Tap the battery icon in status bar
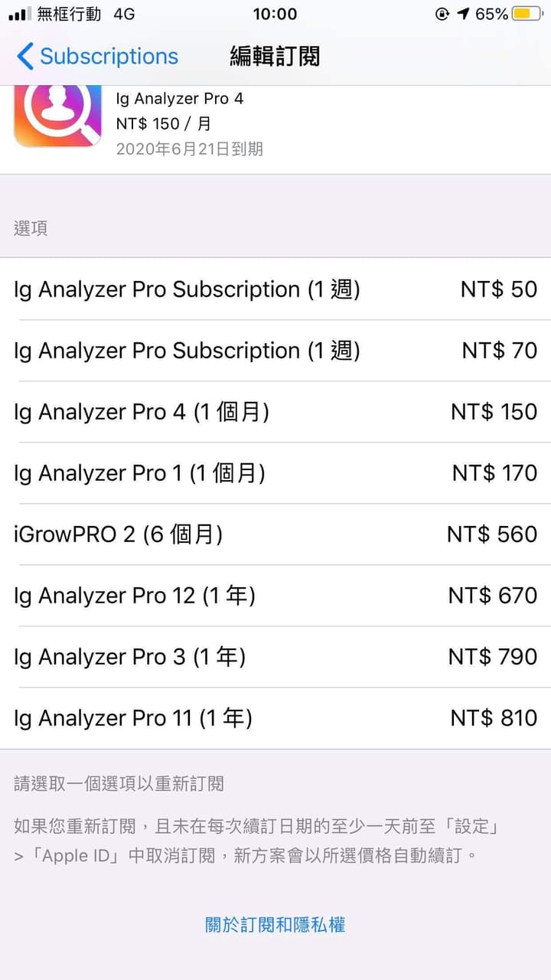This screenshot has width=551, height=980. [527, 14]
